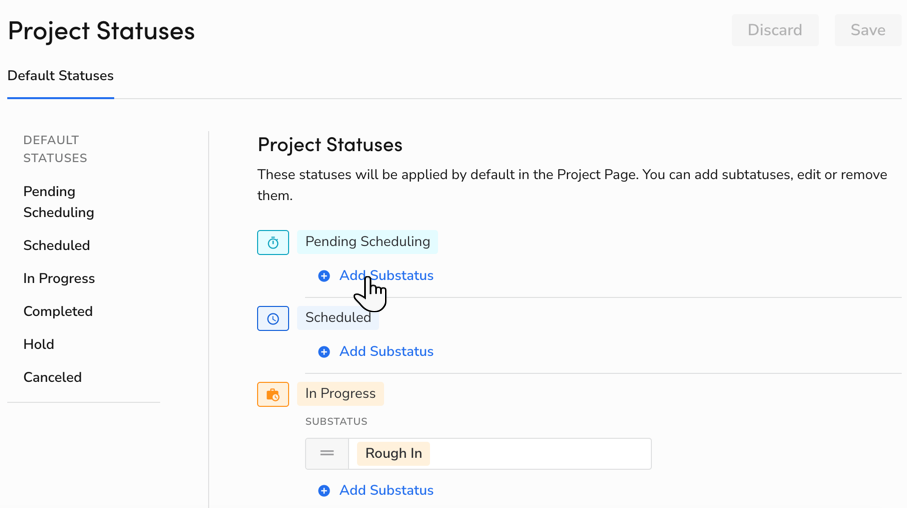Screen dimensions: 907x508
Task: Click the Scheduled status label chip
Action: (338, 318)
